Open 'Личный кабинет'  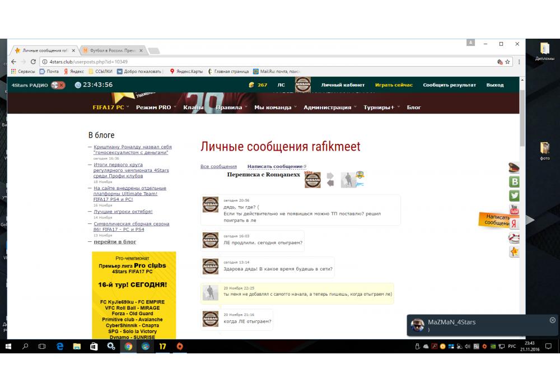coord(343,85)
